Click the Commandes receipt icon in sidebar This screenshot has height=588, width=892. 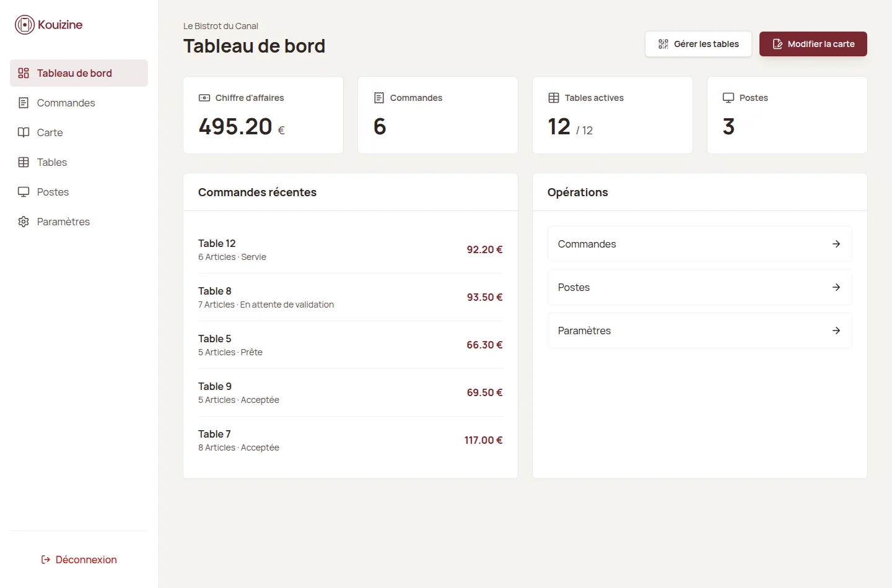[x=24, y=103]
